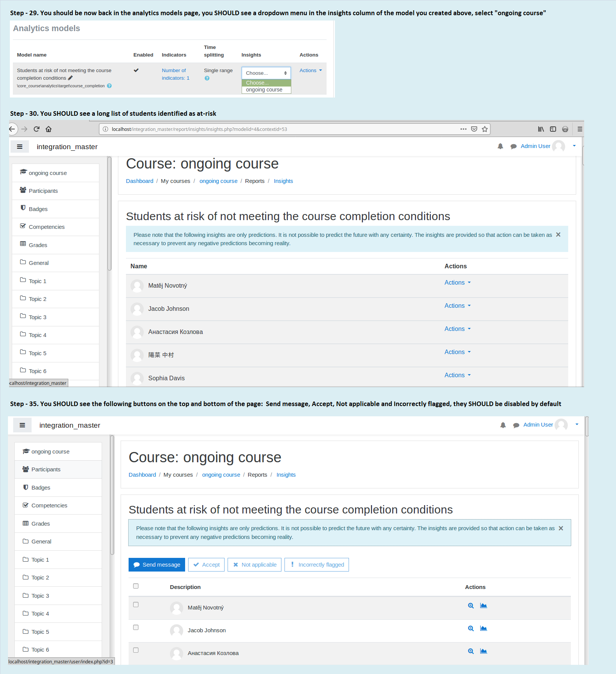Select 'ongoing course' dropdown option

click(266, 90)
